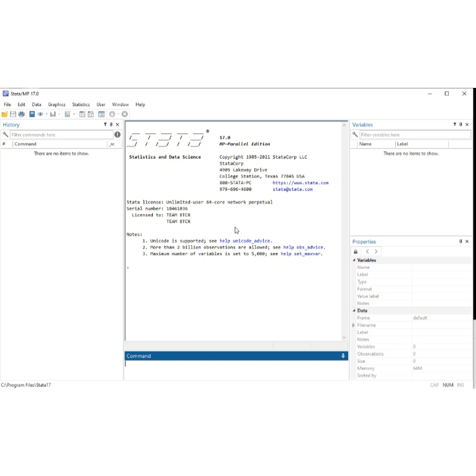The image size is (476, 476).
Task: Click the Show more results arrow icon
Action: (x=112, y=114)
